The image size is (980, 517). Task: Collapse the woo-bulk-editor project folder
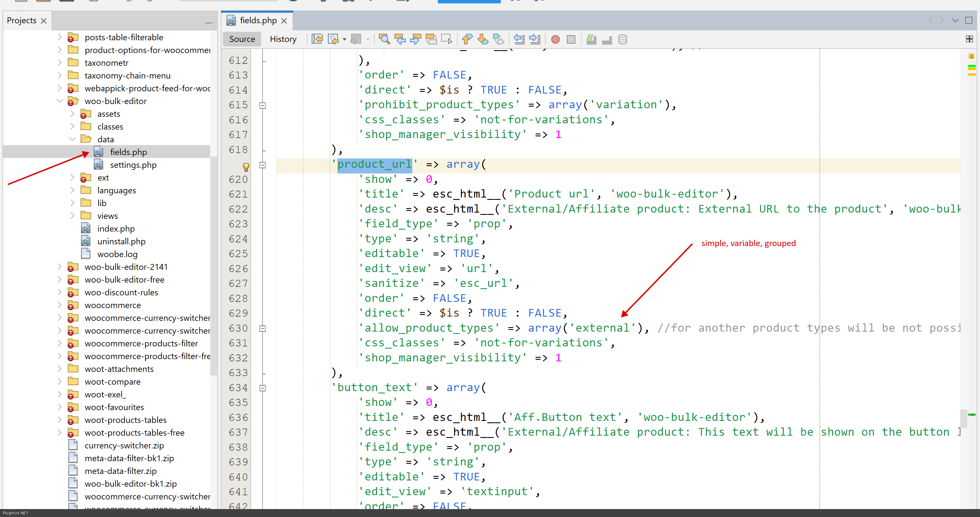click(x=60, y=101)
